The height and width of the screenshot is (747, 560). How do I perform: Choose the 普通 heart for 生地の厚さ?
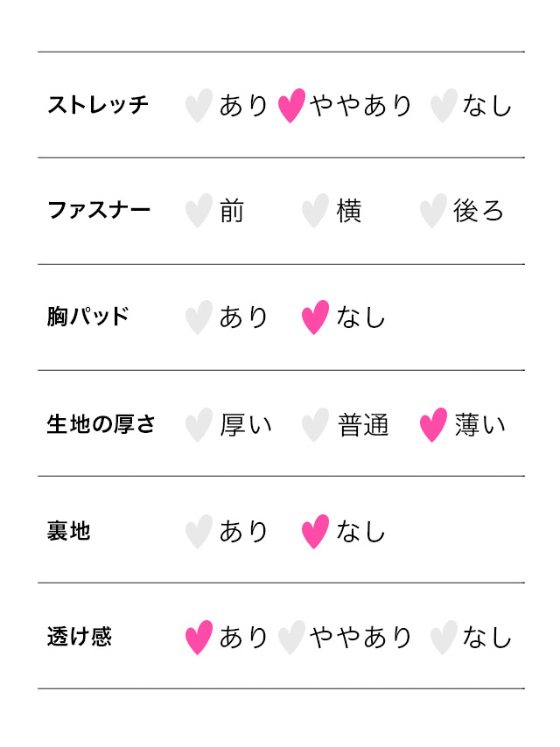315,425
